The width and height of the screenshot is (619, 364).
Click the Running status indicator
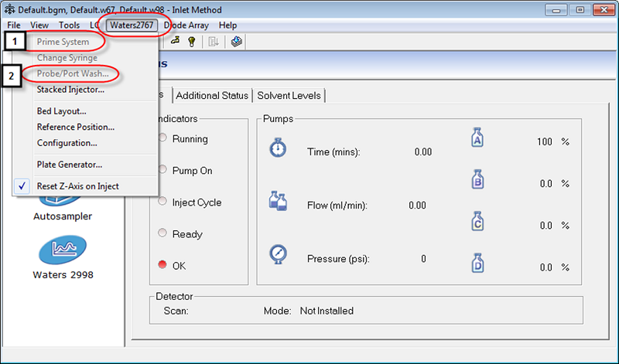pos(162,138)
